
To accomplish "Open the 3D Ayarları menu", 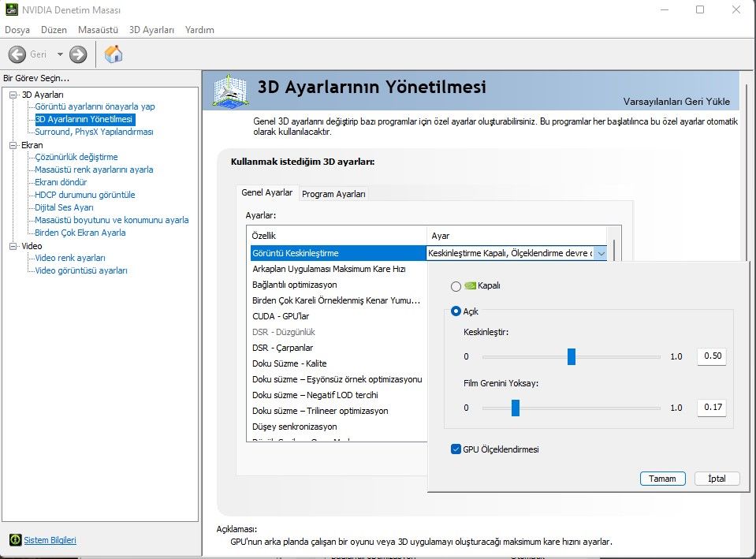I will 151,30.
